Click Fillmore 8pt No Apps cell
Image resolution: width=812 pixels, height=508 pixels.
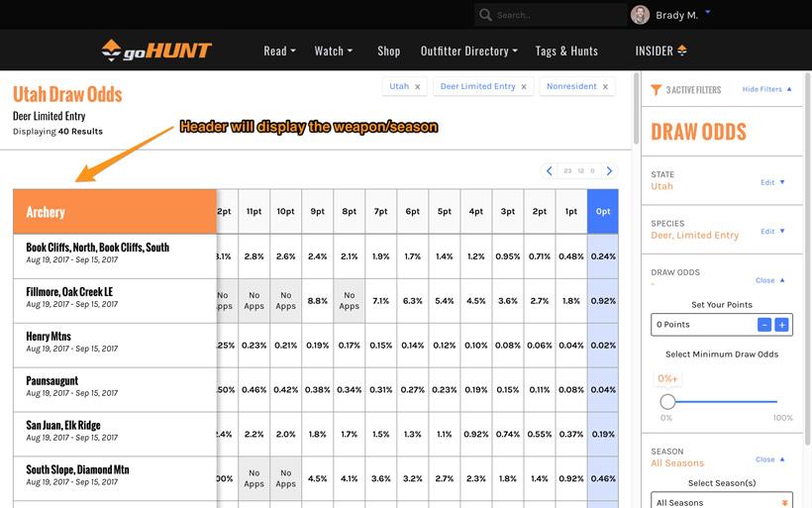(x=349, y=301)
